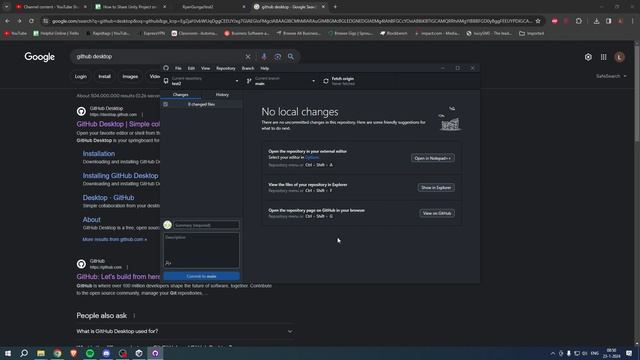
Task: Click the Google logo
Action: (40, 57)
